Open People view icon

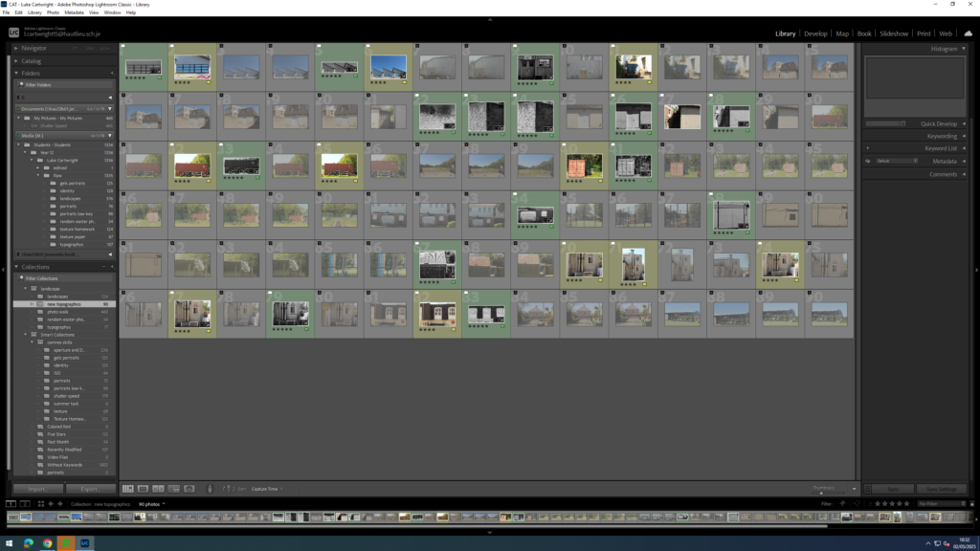[x=189, y=489]
